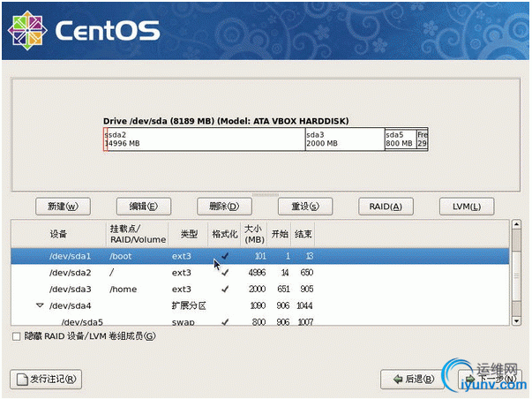Click the 挂载点/RAID/Volume column header

tap(138, 234)
